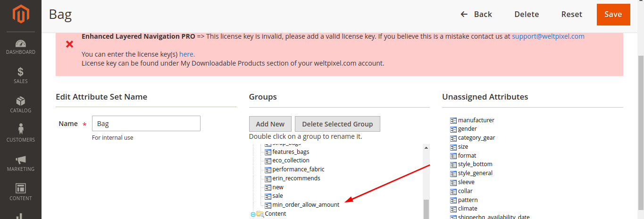Collapse the Content group in tree
Screen dimensions: 644x219
click(x=253, y=214)
